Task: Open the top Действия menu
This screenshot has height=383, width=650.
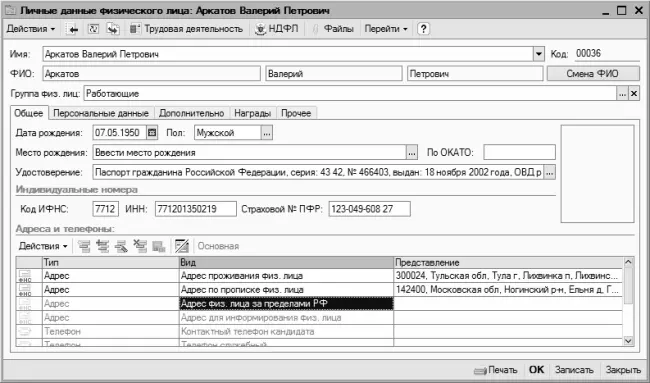Action: (31, 29)
